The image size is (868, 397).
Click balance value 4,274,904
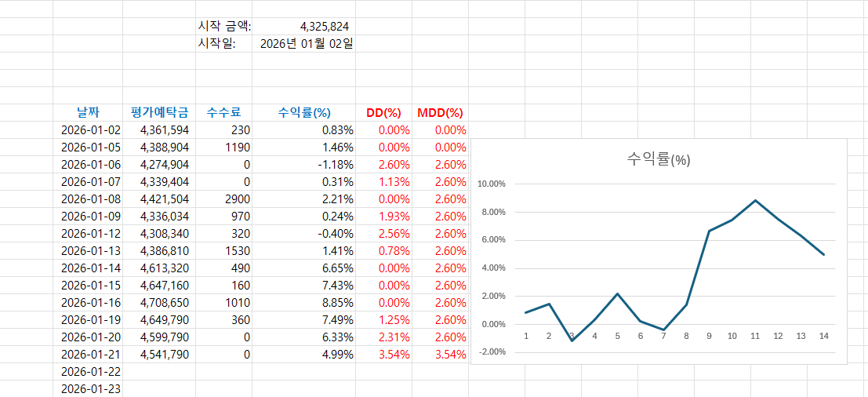tap(165, 165)
